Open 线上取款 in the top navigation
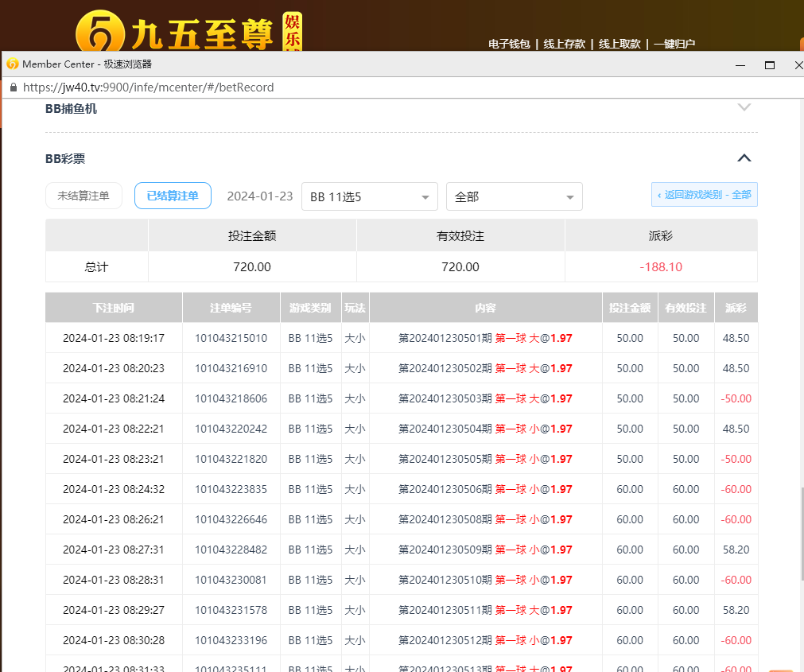 click(619, 44)
